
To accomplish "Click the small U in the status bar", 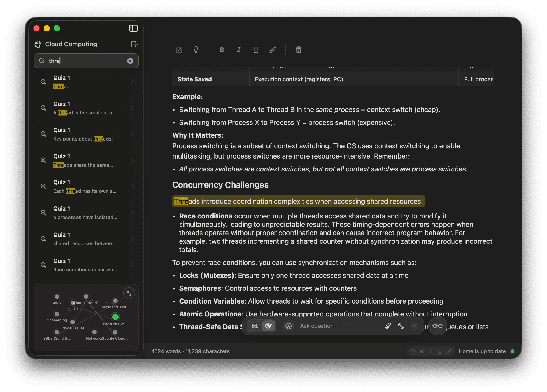I will (x=440, y=351).
